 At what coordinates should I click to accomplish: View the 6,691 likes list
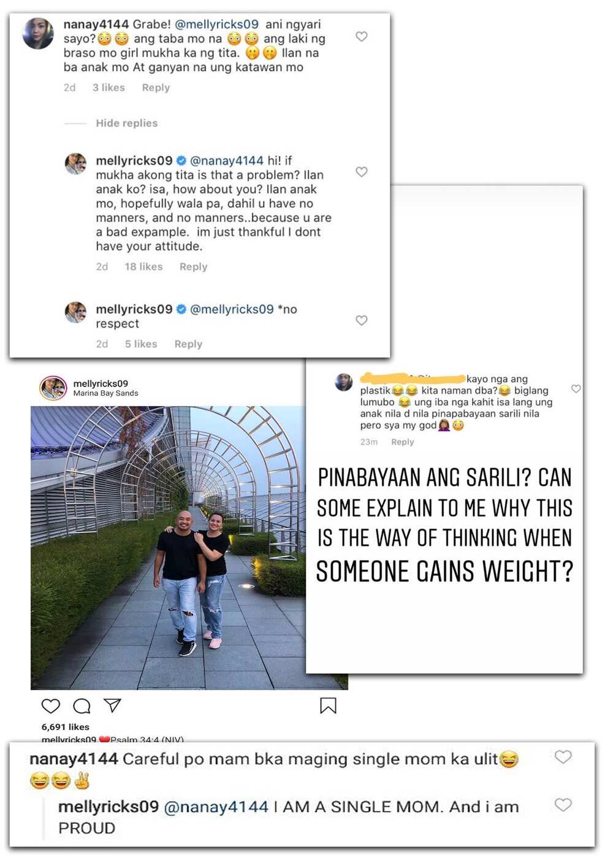click(66, 727)
